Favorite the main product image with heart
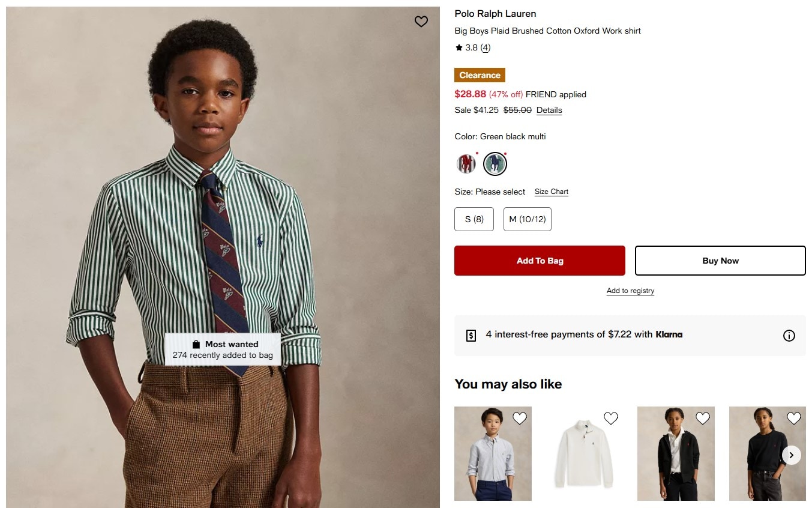The width and height of the screenshot is (812, 508). 421,22
